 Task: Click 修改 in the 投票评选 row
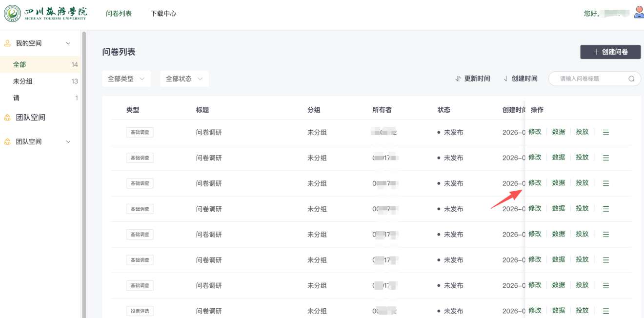[535, 310]
